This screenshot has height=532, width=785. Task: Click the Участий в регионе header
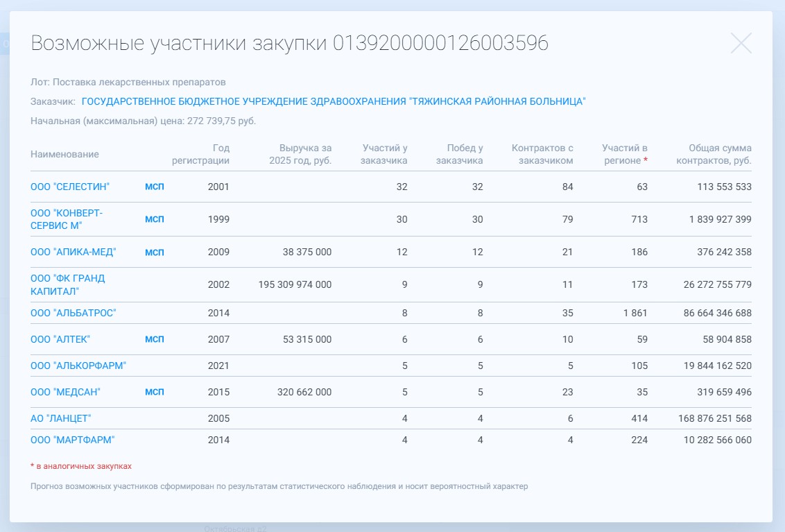pos(625,154)
